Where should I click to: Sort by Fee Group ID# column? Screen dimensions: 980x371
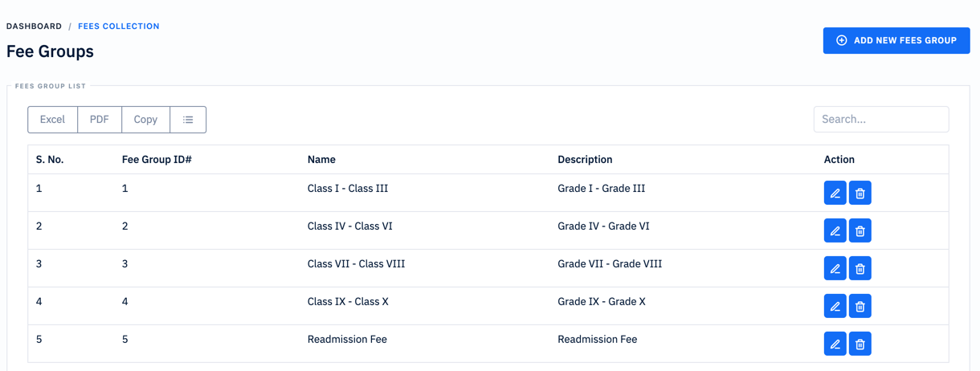click(157, 160)
